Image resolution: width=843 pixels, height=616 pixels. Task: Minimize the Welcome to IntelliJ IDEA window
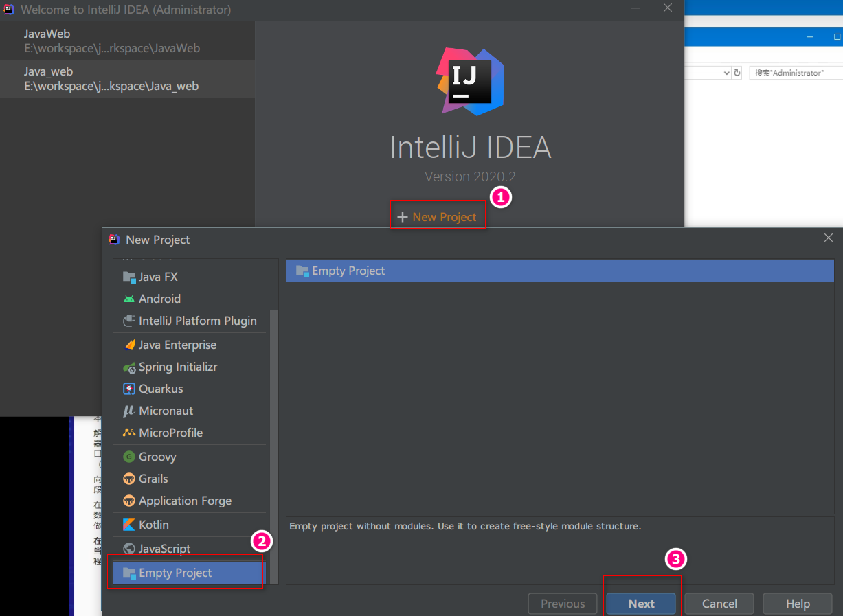click(x=636, y=8)
